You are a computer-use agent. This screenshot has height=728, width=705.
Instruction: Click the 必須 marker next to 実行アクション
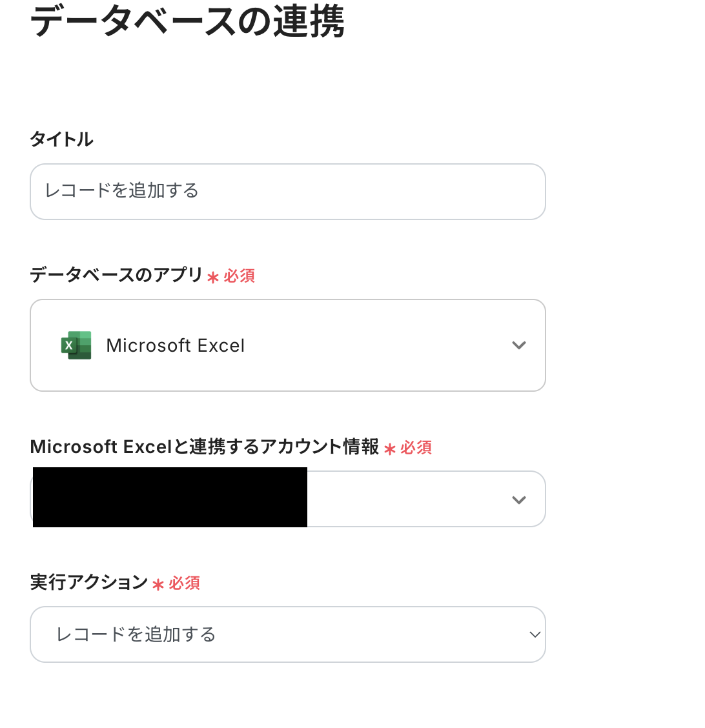click(x=185, y=583)
